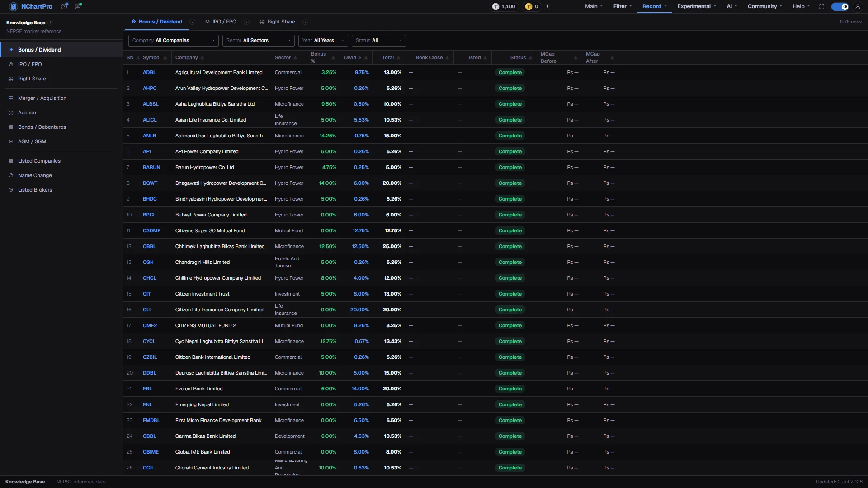868x488 pixels.
Task: Open the Experimental menu
Action: 696,6
